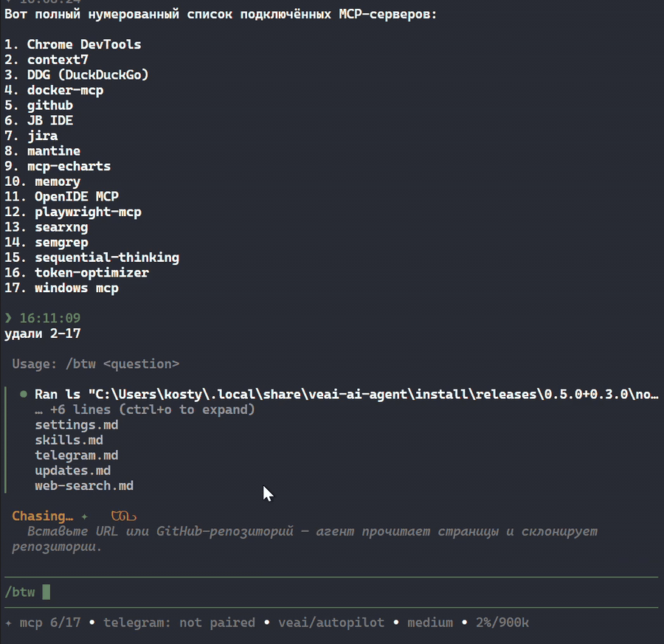Click the telegram.md file name

click(x=77, y=456)
